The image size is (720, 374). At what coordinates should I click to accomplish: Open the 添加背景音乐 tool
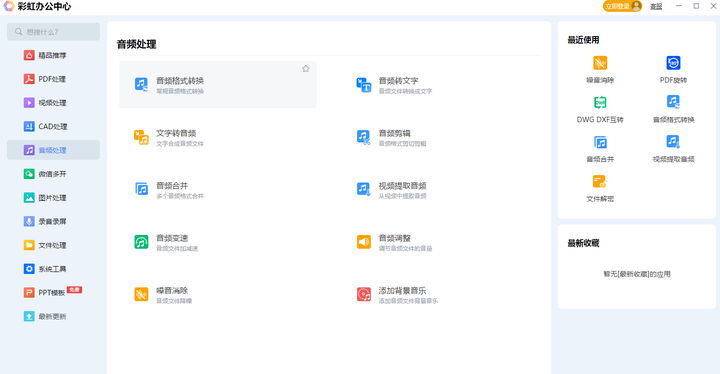coord(397,295)
